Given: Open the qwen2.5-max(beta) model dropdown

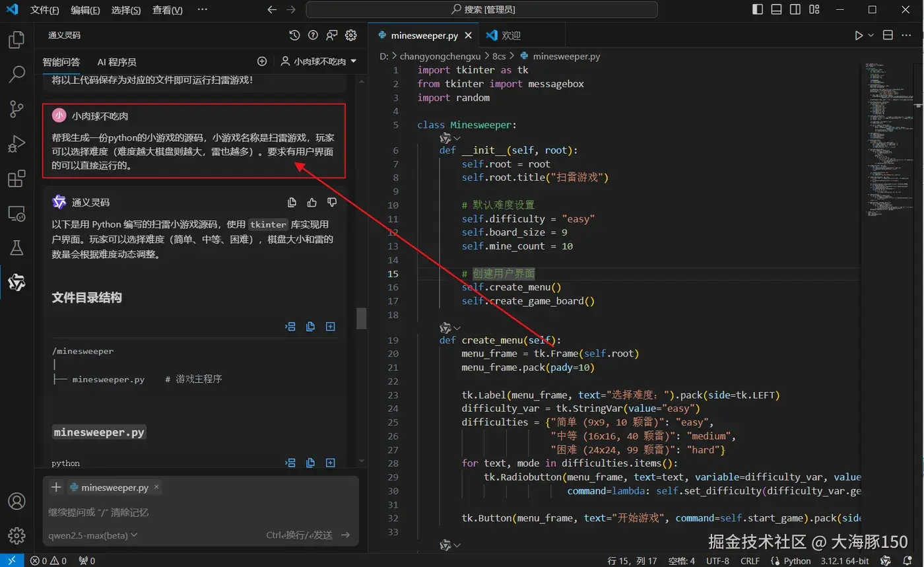Looking at the screenshot, I should tap(92, 535).
